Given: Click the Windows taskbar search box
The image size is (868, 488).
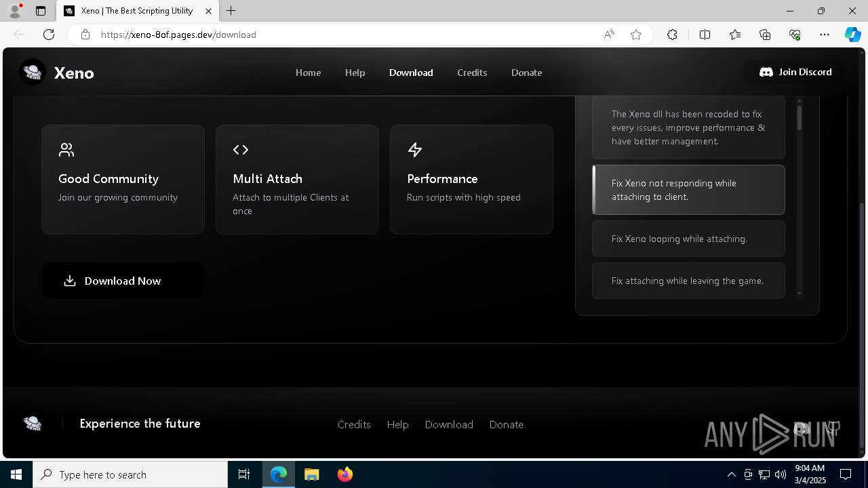Looking at the screenshot, I should [x=130, y=474].
